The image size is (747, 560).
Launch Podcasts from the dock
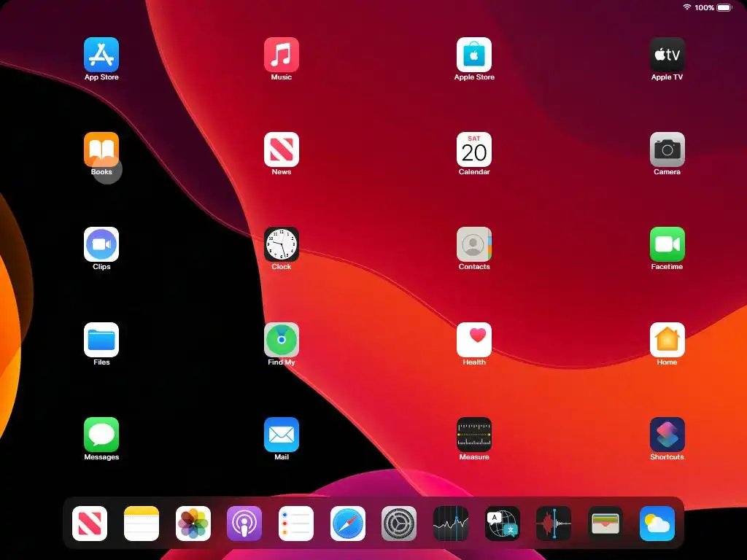pos(244,524)
